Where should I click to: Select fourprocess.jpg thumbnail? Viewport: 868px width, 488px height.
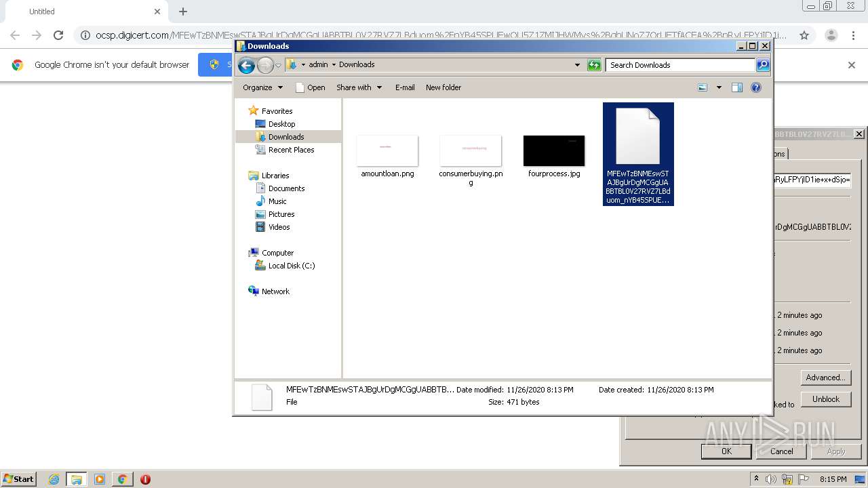[554, 150]
